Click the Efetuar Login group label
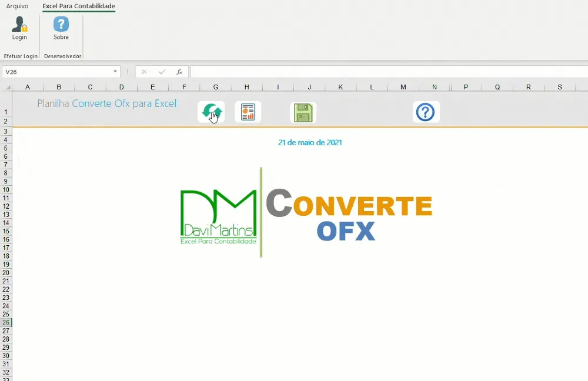The height and width of the screenshot is (381, 588). (x=21, y=56)
